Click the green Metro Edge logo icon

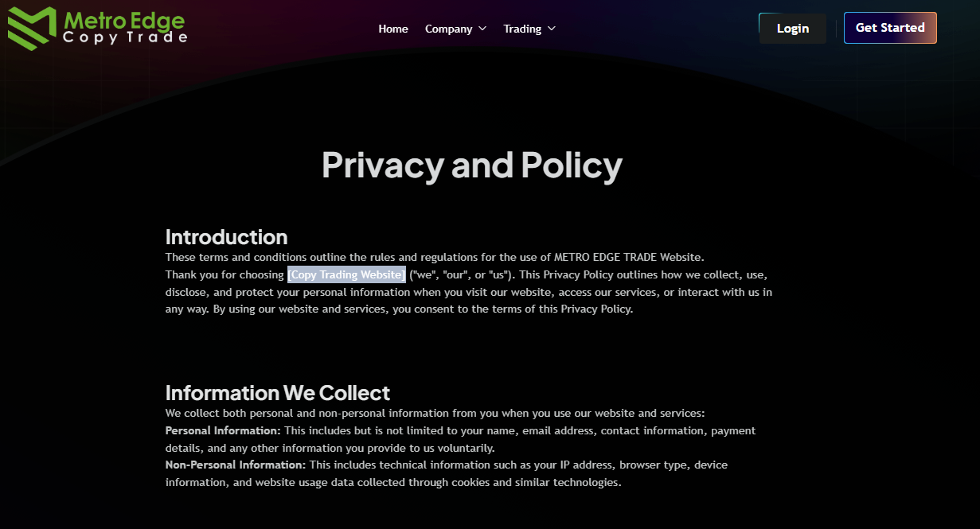[x=32, y=29]
